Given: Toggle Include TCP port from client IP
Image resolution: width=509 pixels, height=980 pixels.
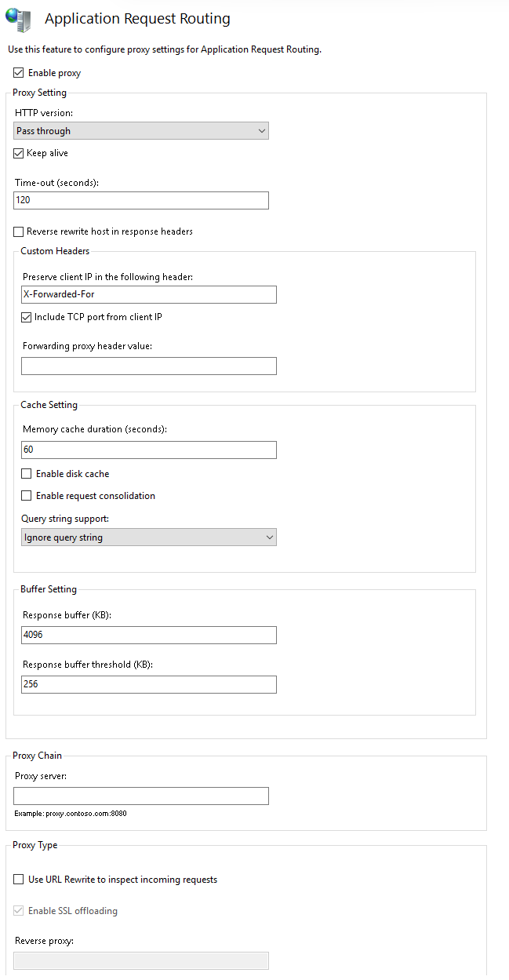Looking at the screenshot, I should pyautogui.click(x=27, y=317).
